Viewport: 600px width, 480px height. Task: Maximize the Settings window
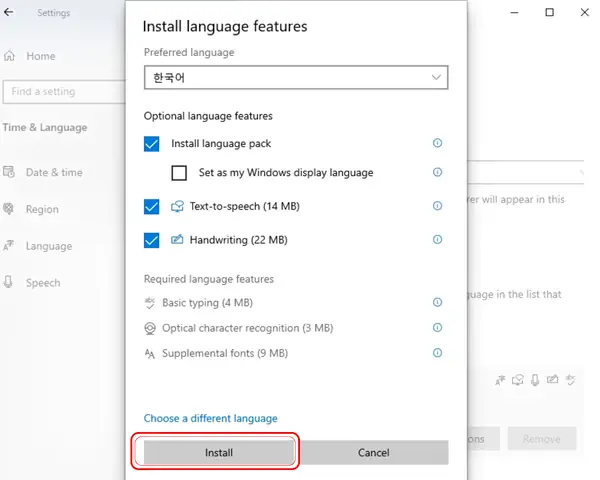(549, 12)
